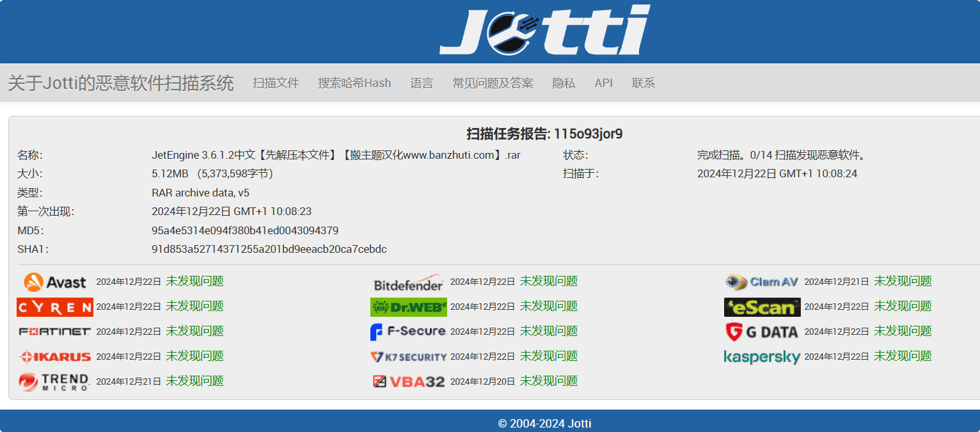Click the SHA1: field label

[x=33, y=250]
